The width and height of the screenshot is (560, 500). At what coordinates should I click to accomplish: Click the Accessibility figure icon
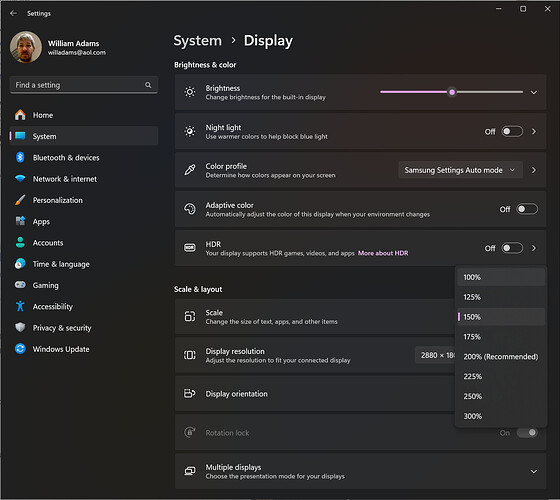[x=20, y=306]
